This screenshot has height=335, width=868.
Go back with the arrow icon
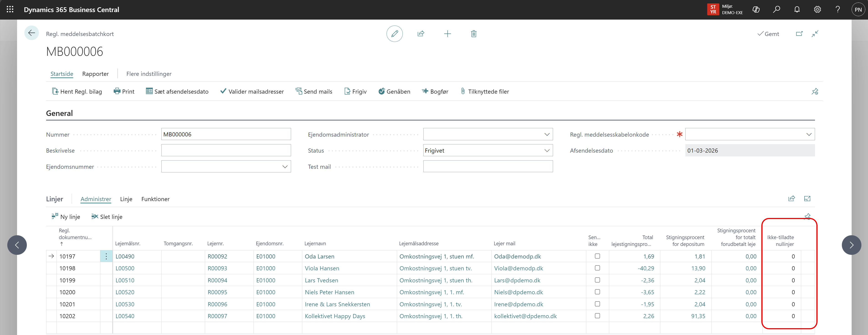click(31, 33)
